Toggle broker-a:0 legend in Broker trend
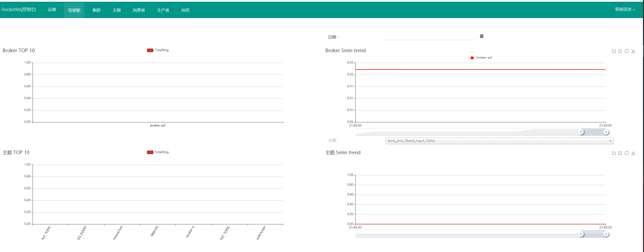The image size is (644, 252). [x=480, y=58]
